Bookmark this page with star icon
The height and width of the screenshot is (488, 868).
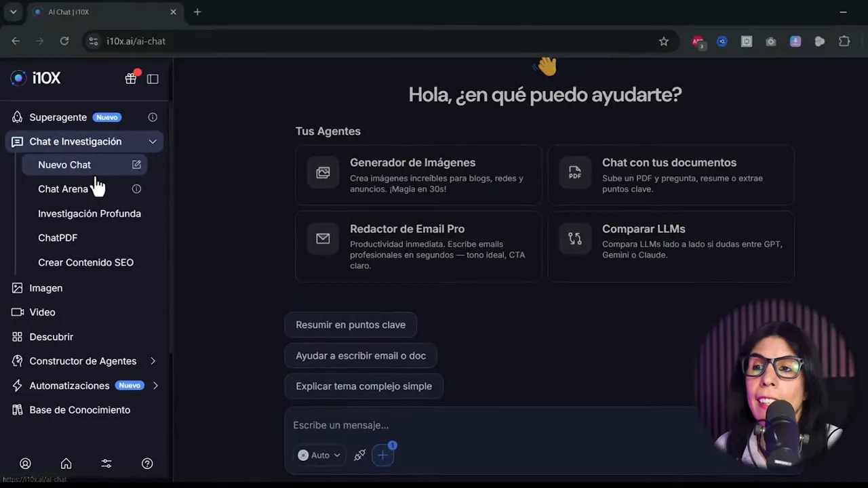[x=664, y=41]
